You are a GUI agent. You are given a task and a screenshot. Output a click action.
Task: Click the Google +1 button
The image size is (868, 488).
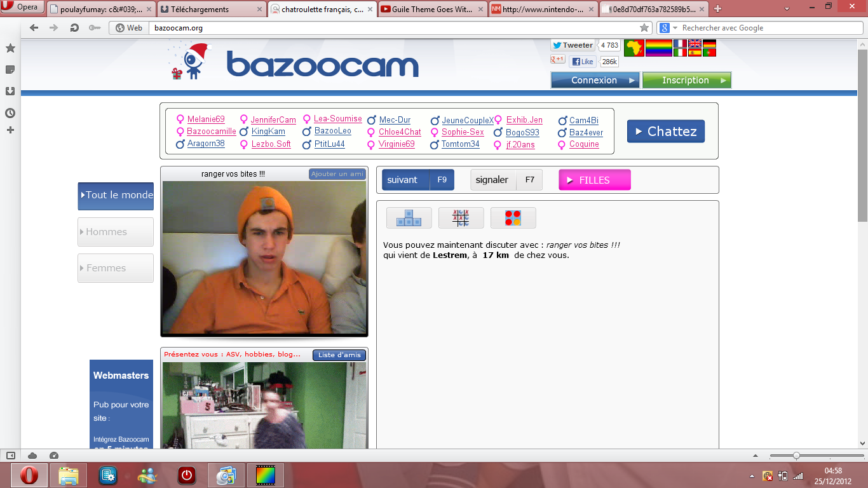[558, 60]
